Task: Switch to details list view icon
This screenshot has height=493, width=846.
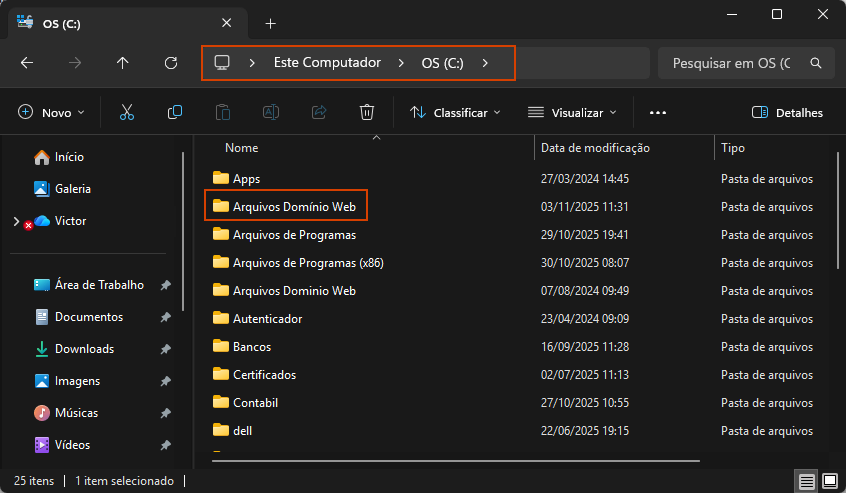Action: (x=806, y=481)
